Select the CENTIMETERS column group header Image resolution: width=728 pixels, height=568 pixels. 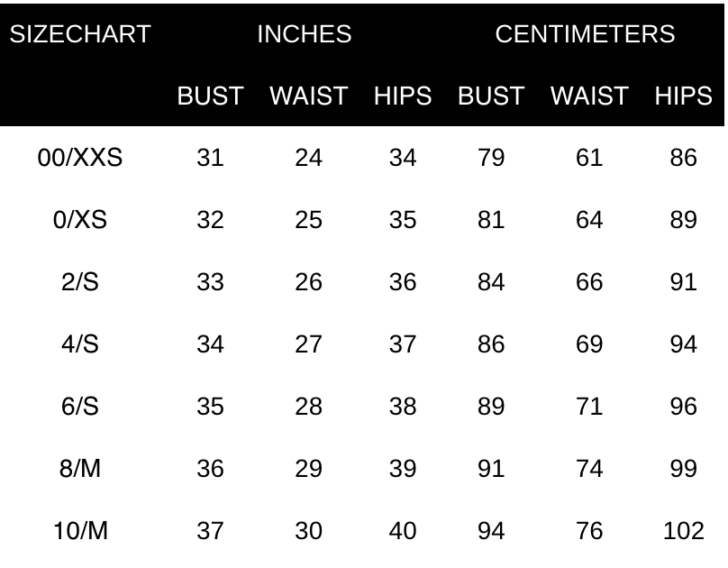pos(585,34)
